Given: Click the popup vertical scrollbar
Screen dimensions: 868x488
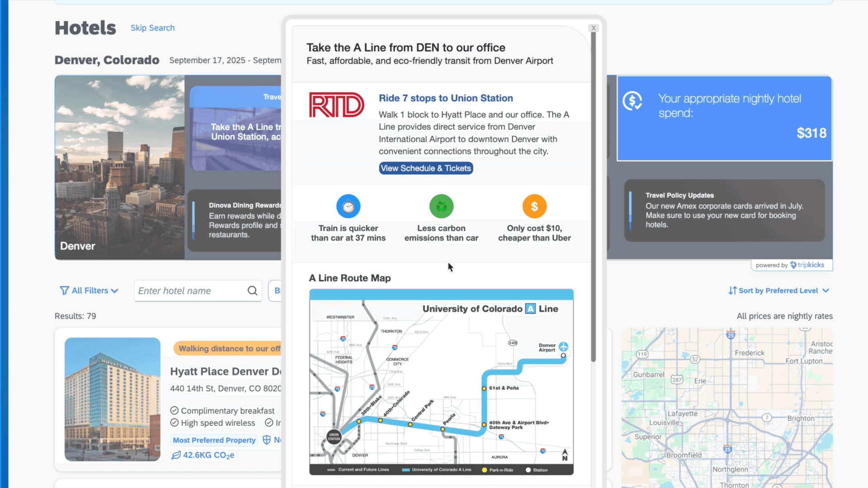Looking at the screenshot, I should pos(593,194).
